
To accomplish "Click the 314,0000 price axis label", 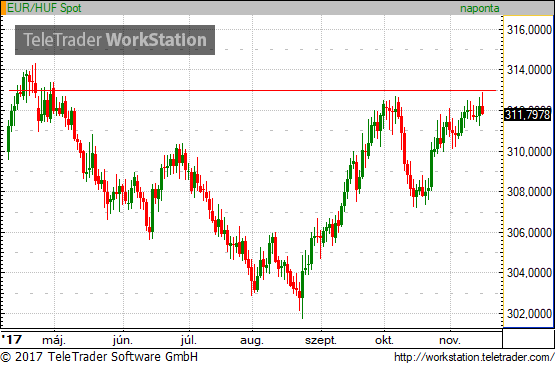I will pyautogui.click(x=529, y=70).
